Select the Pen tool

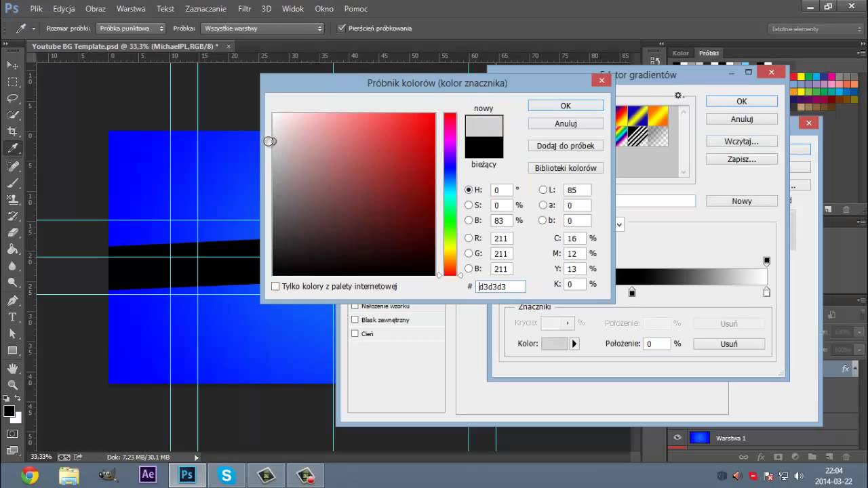click(x=12, y=300)
